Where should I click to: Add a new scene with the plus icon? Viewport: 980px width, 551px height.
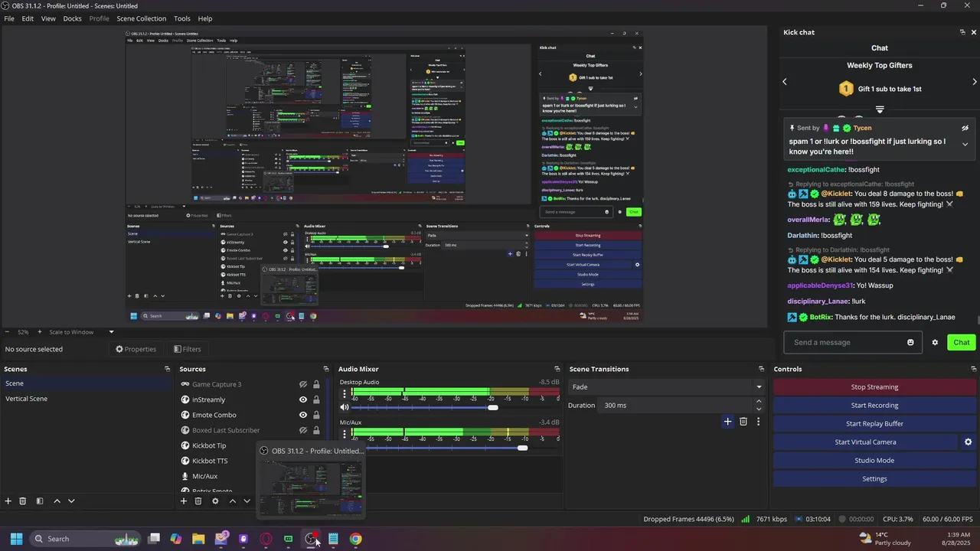point(8,501)
